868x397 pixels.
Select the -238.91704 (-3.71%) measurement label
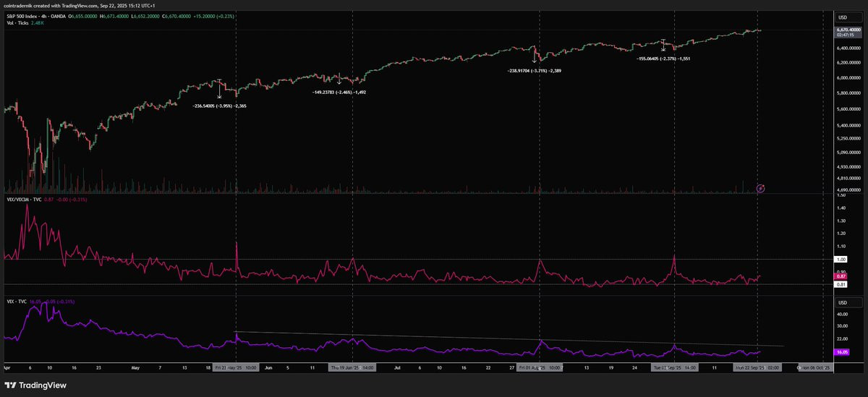[535, 71]
